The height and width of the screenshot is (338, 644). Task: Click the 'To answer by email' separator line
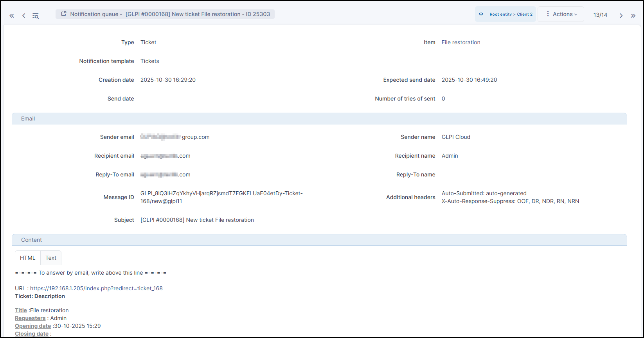coord(91,273)
